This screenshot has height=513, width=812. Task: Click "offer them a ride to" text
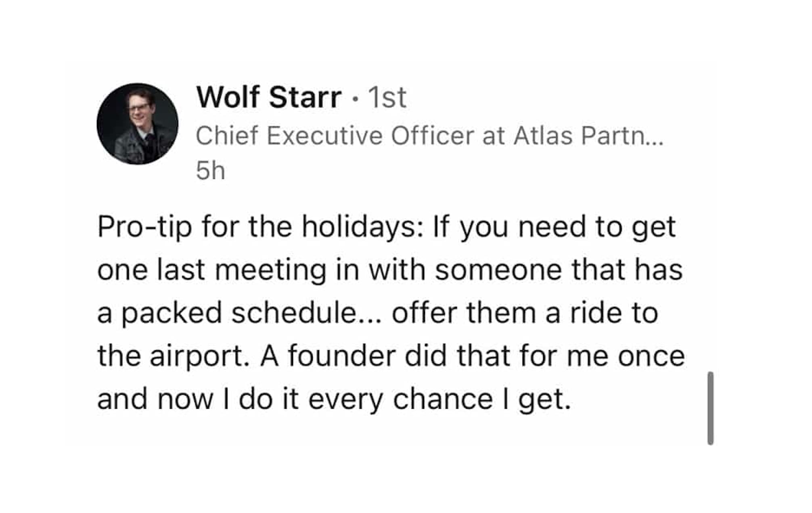tap(525, 313)
